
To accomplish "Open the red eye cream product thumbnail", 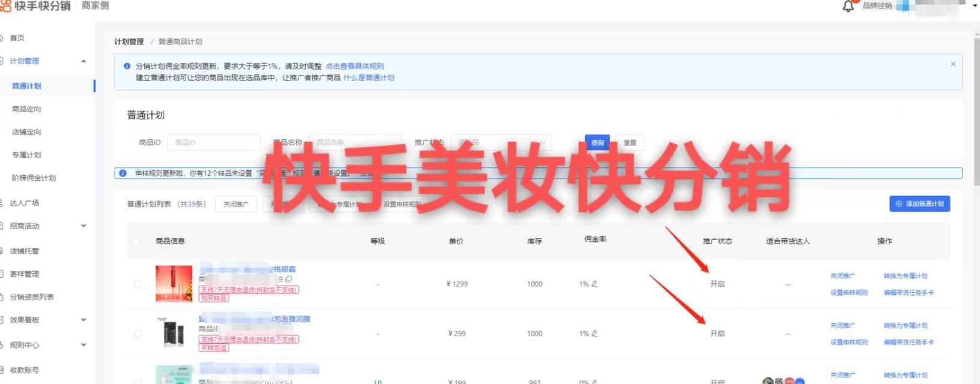I will coord(174,284).
